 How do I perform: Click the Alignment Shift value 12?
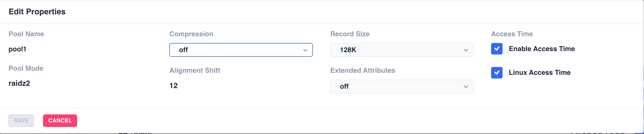[x=174, y=86]
